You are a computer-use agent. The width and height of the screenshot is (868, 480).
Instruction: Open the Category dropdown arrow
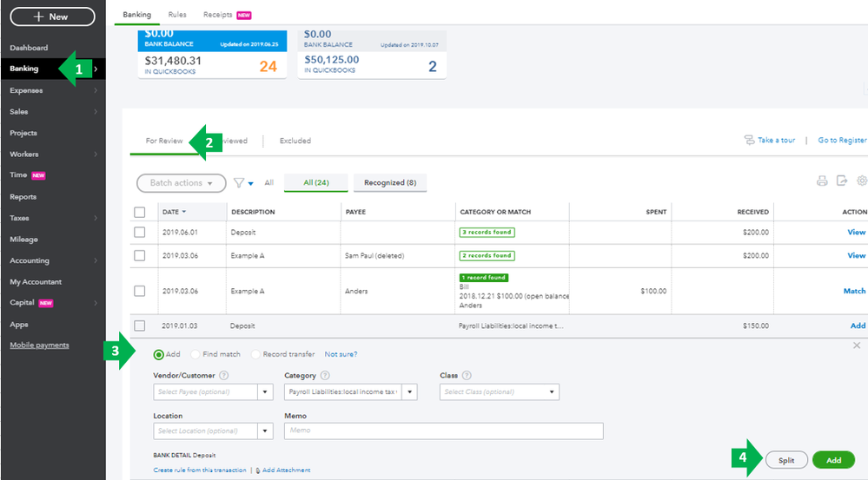tap(409, 392)
